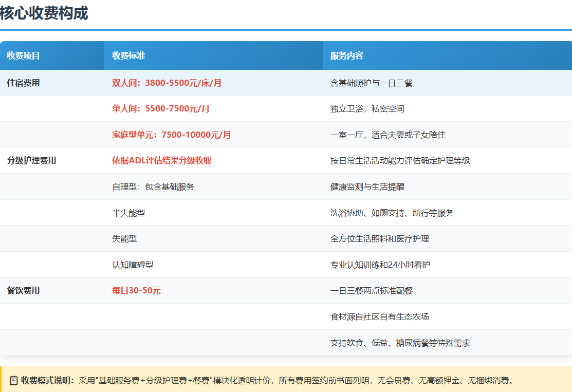Image resolution: width=572 pixels, height=392 pixels.
Task: Click the 专业认知训练和24小时看护 description
Action: [x=380, y=265]
